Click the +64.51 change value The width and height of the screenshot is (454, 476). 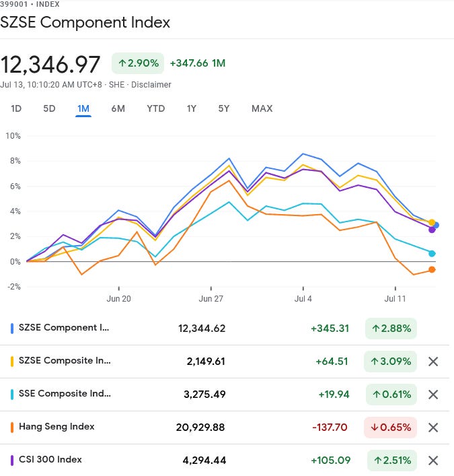tap(332, 362)
